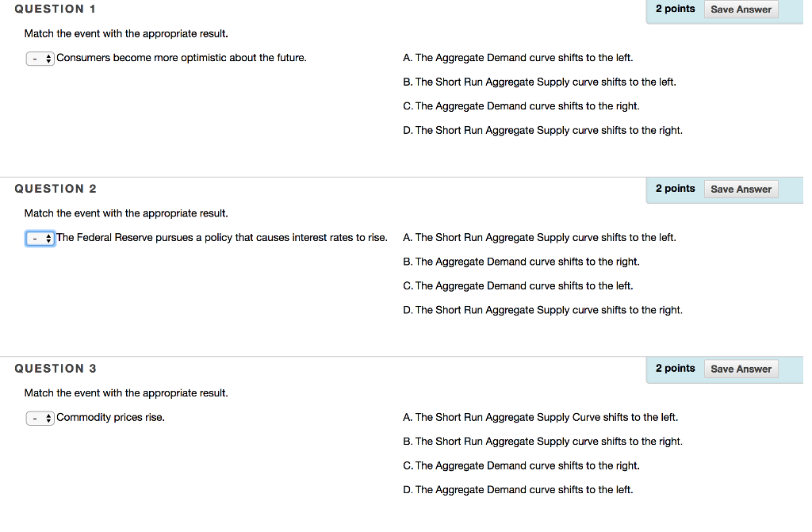Select option A under Question 1
812x532 pixels.
pos(518,57)
